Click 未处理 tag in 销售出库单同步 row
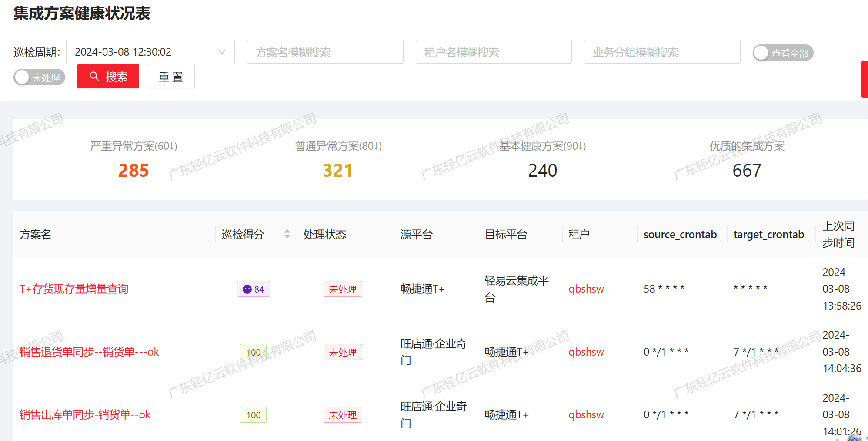 point(343,415)
